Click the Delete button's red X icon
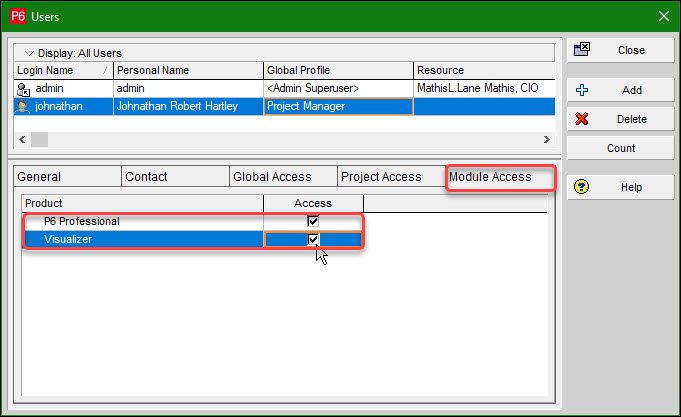Image resolution: width=681 pixels, height=417 pixels. [582, 119]
